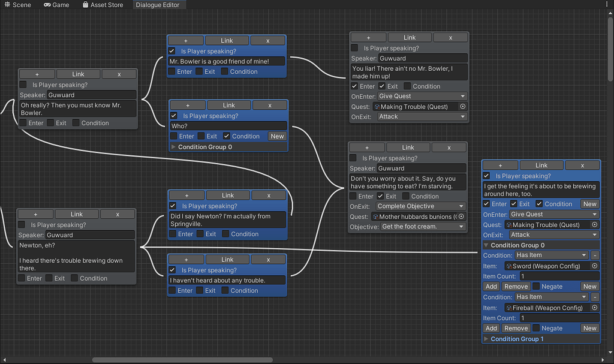Click the object picker icon for Sword item
This screenshot has width=614, height=364.
tap(594, 266)
